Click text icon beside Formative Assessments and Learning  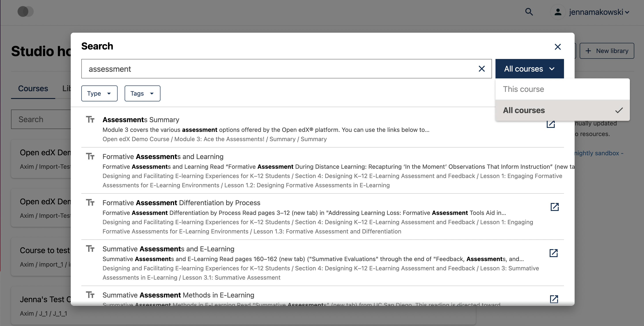(x=90, y=157)
